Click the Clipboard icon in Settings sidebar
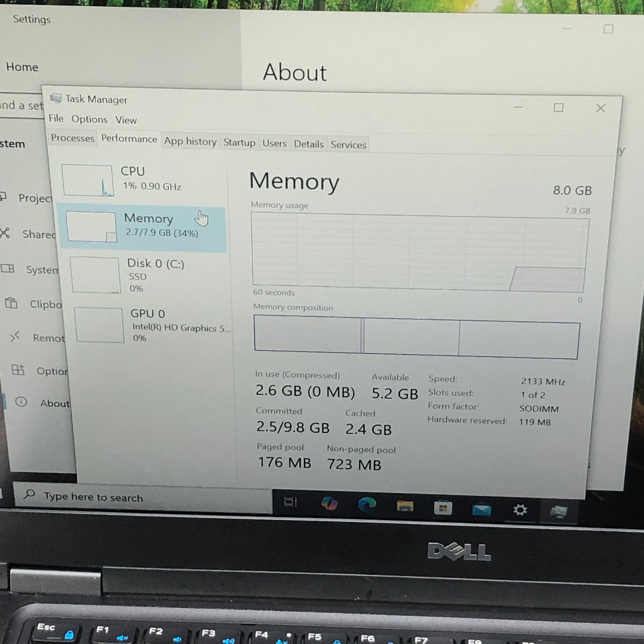 [11, 303]
